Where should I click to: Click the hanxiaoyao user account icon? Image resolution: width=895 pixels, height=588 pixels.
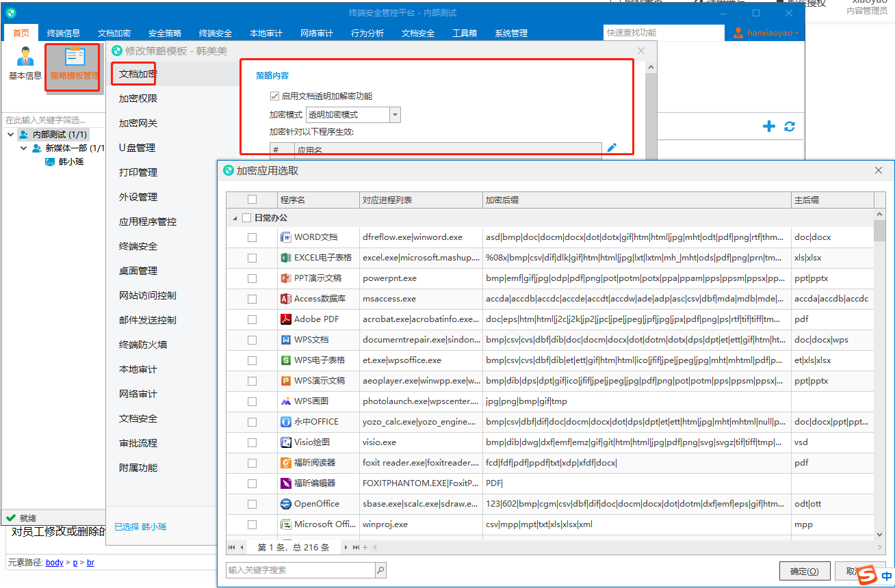(738, 33)
